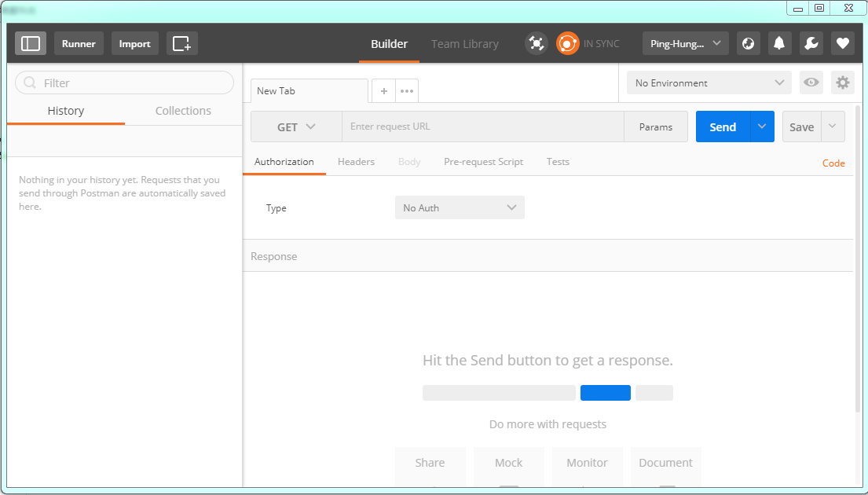868x495 pixels.
Task: Show environment quick look eye icon
Action: click(x=811, y=82)
